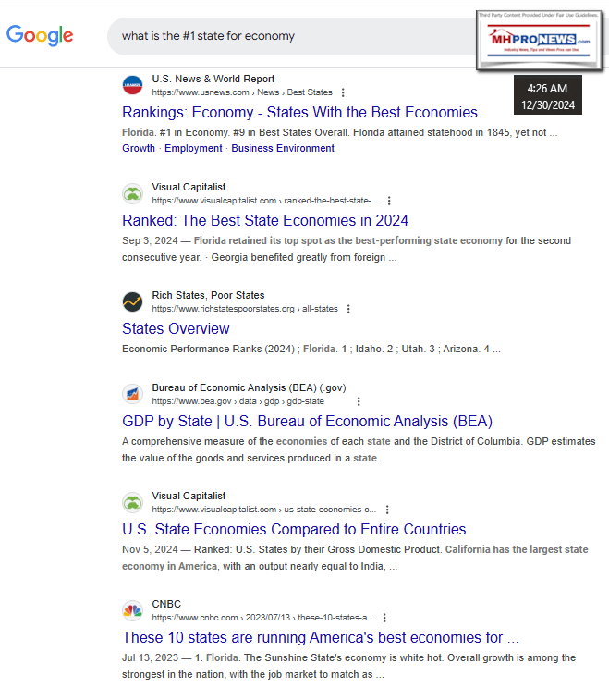Open 'Ranked: The Best State Economies in 2024'
This screenshot has width=609, height=700.
tap(265, 221)
